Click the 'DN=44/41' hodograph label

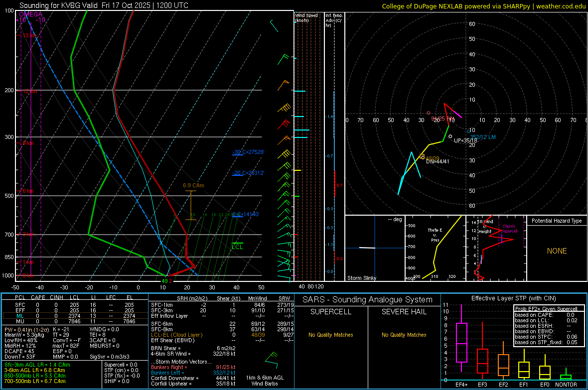point(437,161)
